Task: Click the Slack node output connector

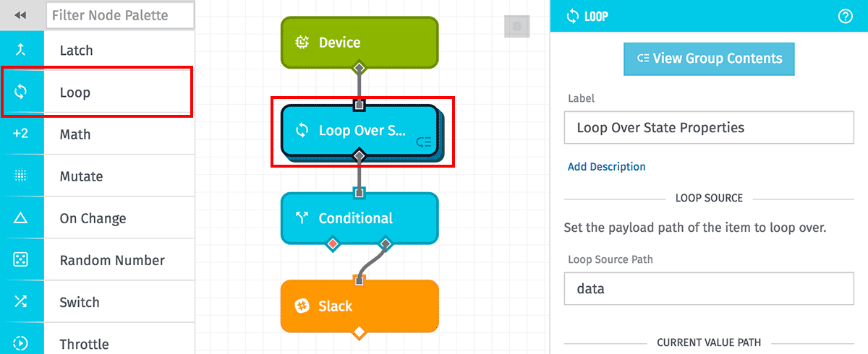Action: click(x=359, y=332)
